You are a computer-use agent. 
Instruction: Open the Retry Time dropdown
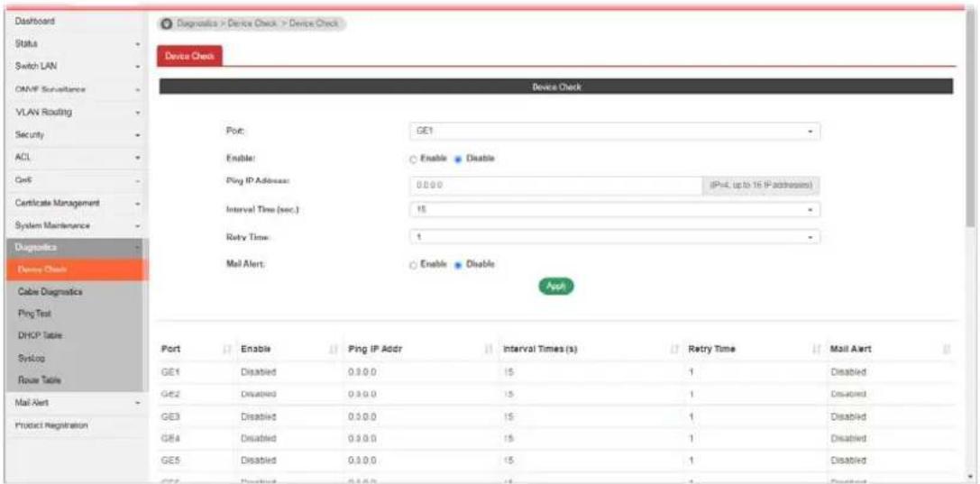click(x=614, y=237)
